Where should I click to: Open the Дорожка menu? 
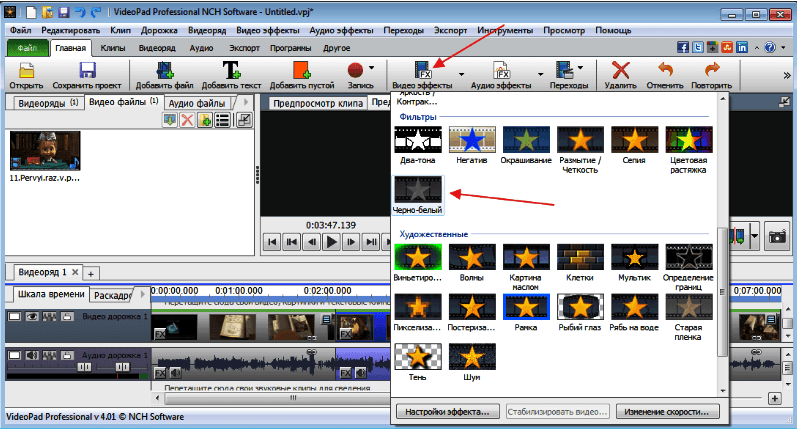tap(159, 30)
